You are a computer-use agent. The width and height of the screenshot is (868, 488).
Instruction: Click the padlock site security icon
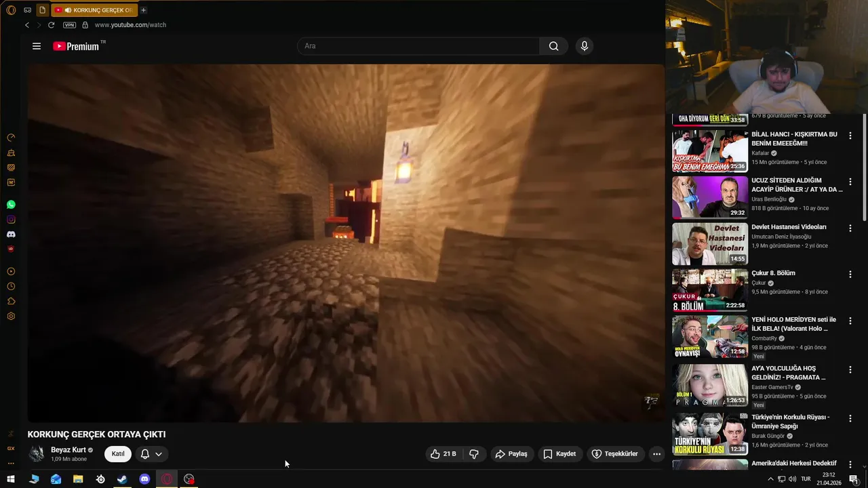(85, 25)
